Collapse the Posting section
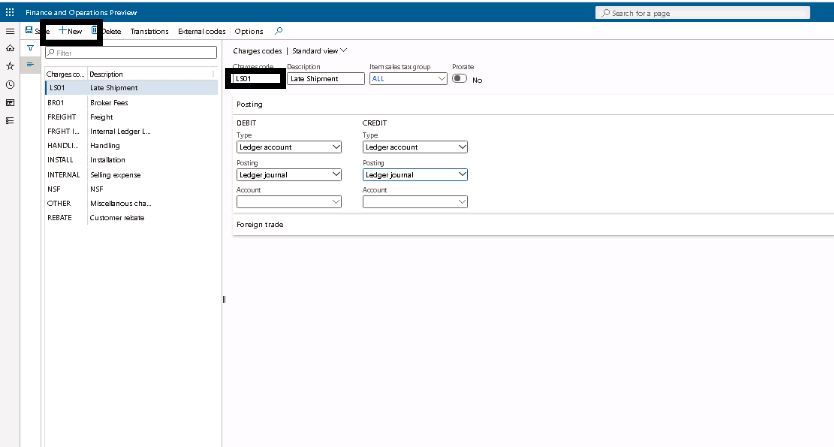The height and width of the screenshot is (447, 834). [x=249, y=104]
